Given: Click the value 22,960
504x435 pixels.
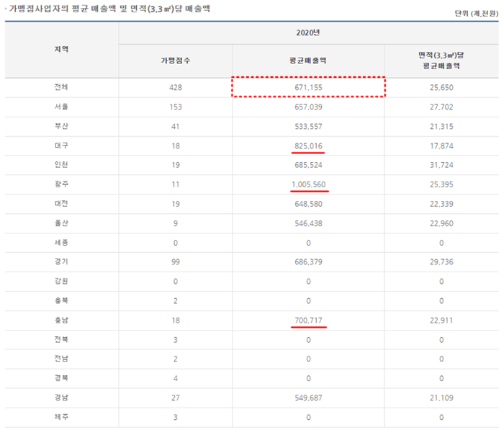Looking at the screenshot, I should (441, 223).
